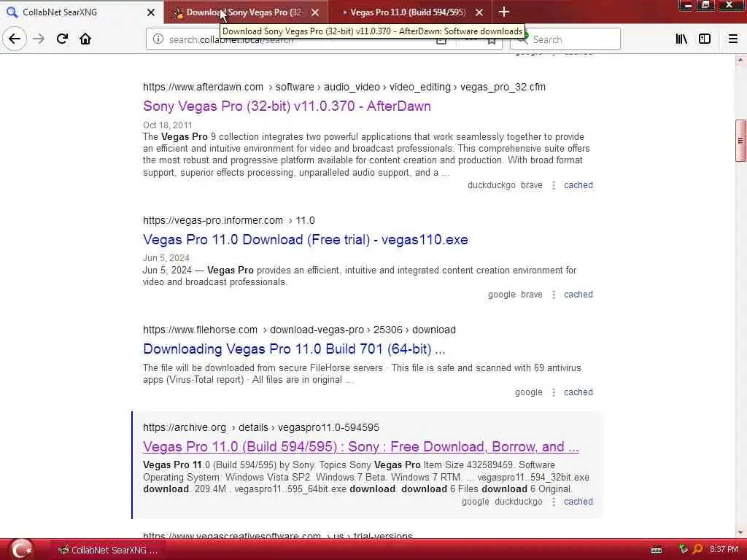Viewport: 747px width, 560px height.
Task: Open the Start button on the taskbar
Action: click(x=22, y=550)
